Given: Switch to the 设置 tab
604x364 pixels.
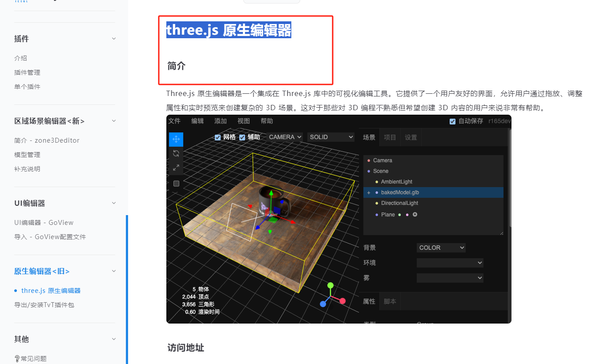Looking at the screenshot, I should pyautogui.click(x=411, y=137).
